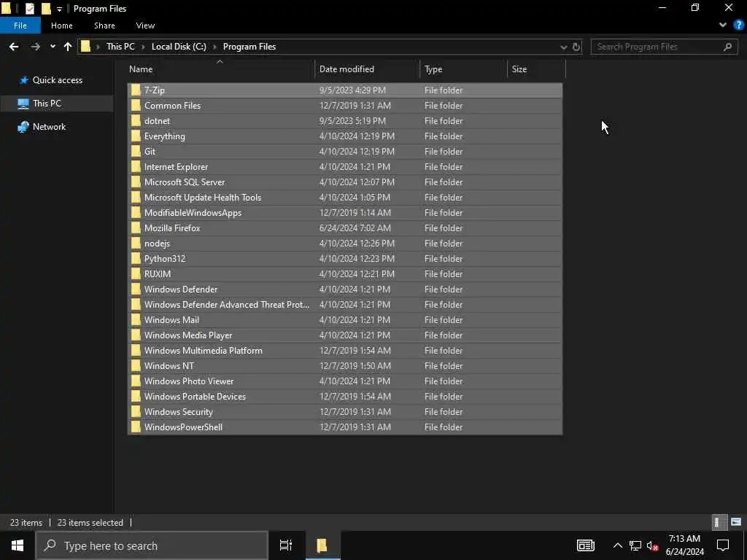Viewport: 747px width, 560px height.
Task: Select the Microsoft SQL Server folder icon
Action: coord(136,182)
